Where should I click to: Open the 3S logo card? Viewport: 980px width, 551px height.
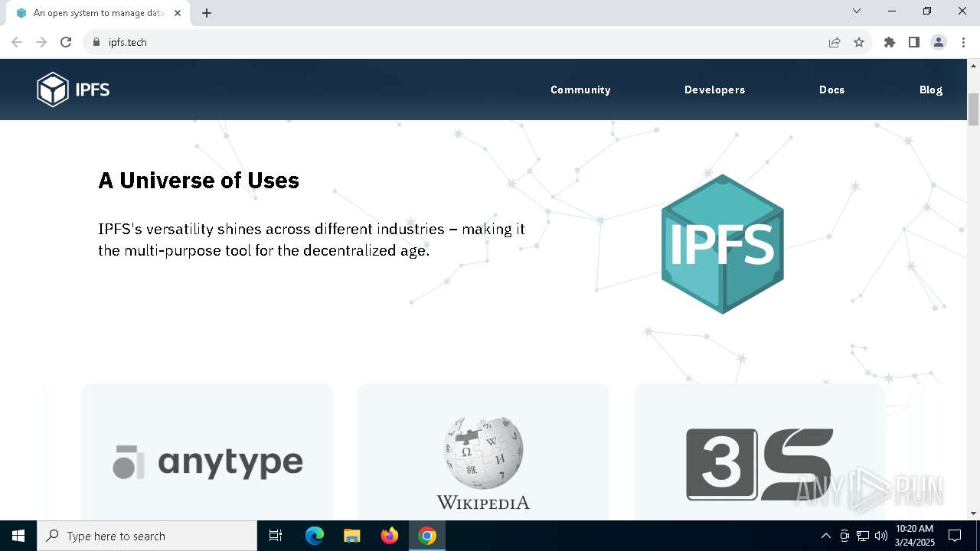(x=759, y=452)
